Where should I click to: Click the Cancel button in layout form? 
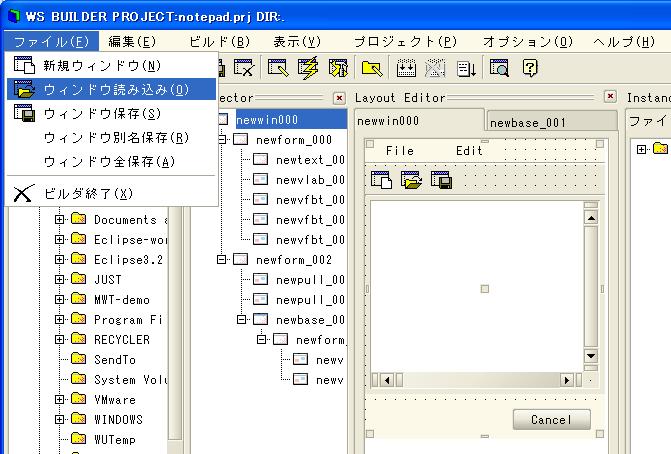pyautogui.click(x=552, y=419)
